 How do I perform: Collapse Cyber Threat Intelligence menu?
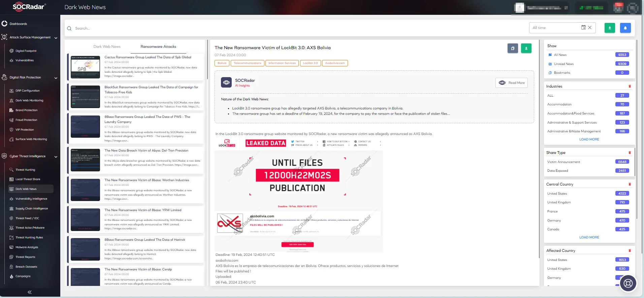click(30, 157)
